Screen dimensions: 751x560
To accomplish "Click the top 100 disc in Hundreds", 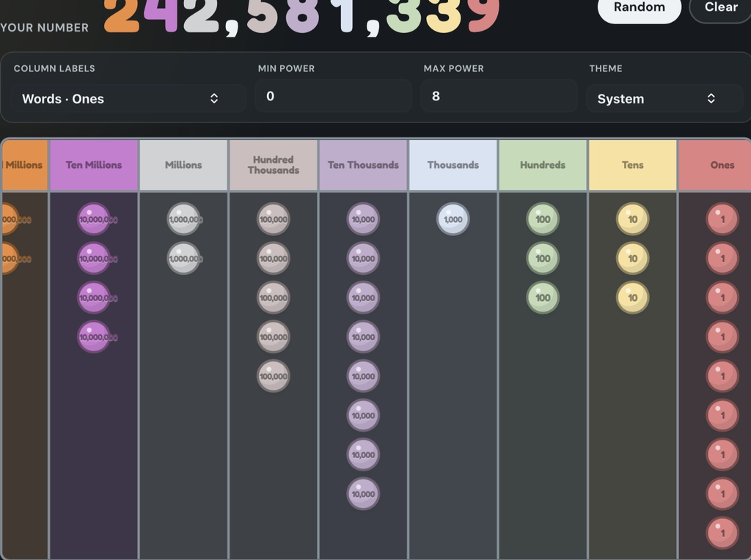I will [543, 219].
